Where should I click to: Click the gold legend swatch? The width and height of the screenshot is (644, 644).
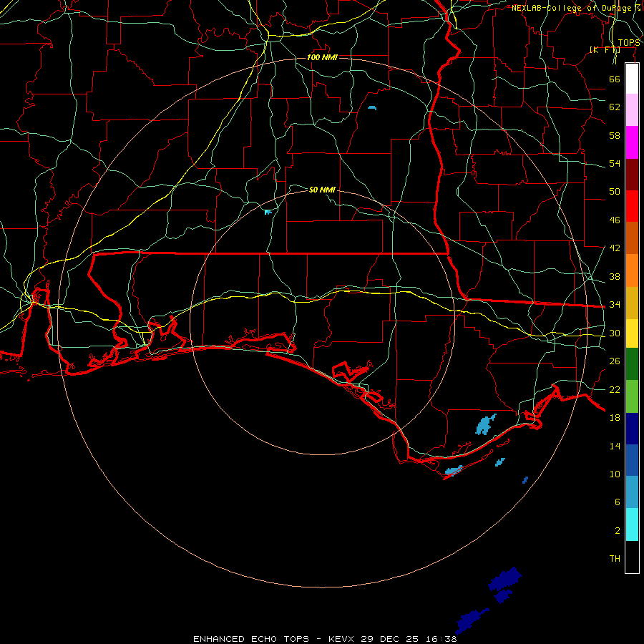coord(632,303)
